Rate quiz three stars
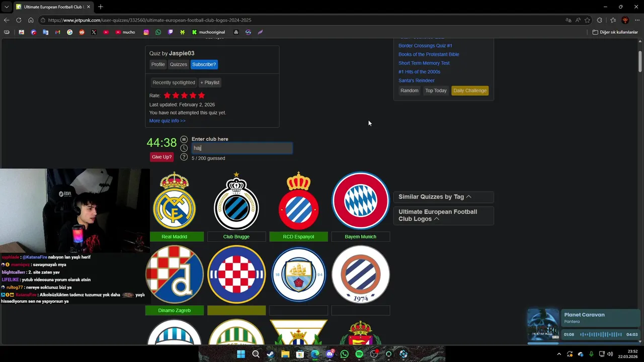644x362 pixels. coord(184,95)
